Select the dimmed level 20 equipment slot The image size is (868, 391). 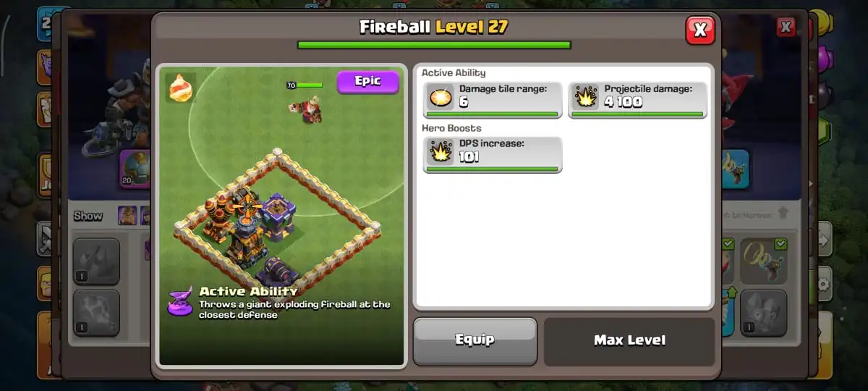pos(135,169)
